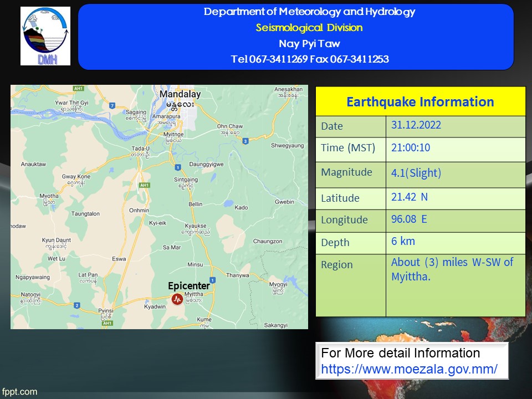This screenshot has height=399, width=532.
Task: Click the Kyun Daunt label on the map
Action: (x=57, y=240)
